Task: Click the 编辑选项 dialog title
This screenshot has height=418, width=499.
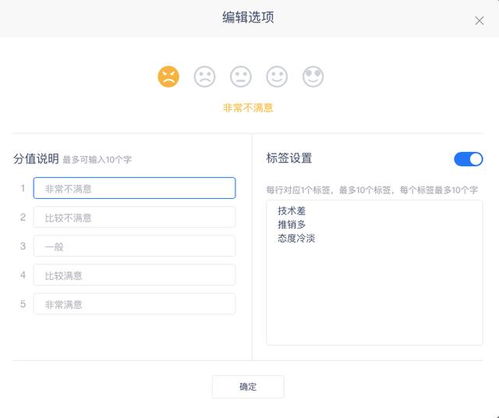Action: pyautogui.click(x=248, y=17)
